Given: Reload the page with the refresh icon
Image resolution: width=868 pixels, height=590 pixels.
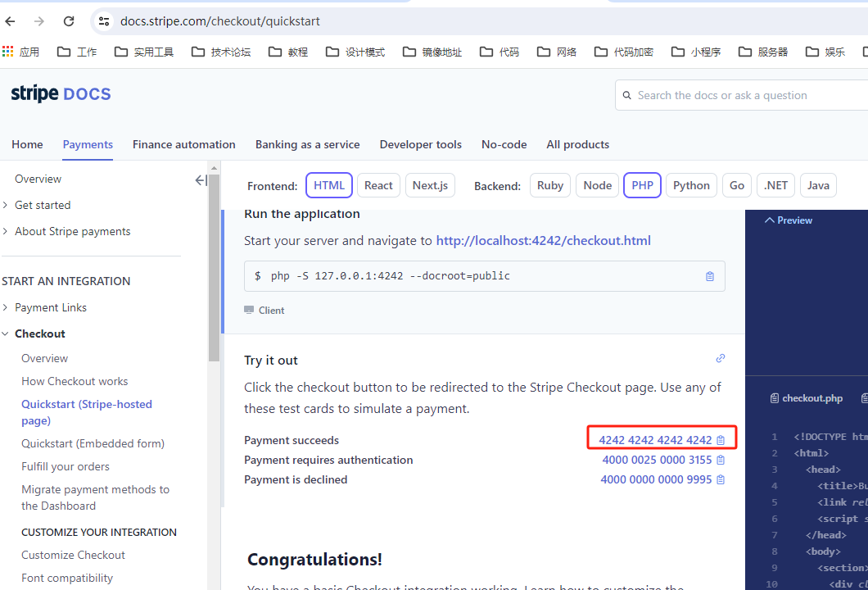Looking at the screenshot, I should (69, 21).
